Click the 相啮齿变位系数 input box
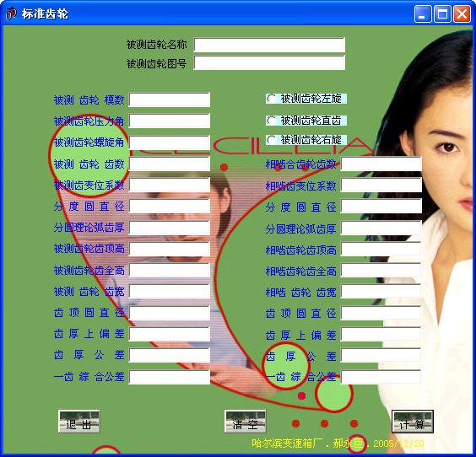The height and width of the screenshot is (457, 476). tap(381, 185)
